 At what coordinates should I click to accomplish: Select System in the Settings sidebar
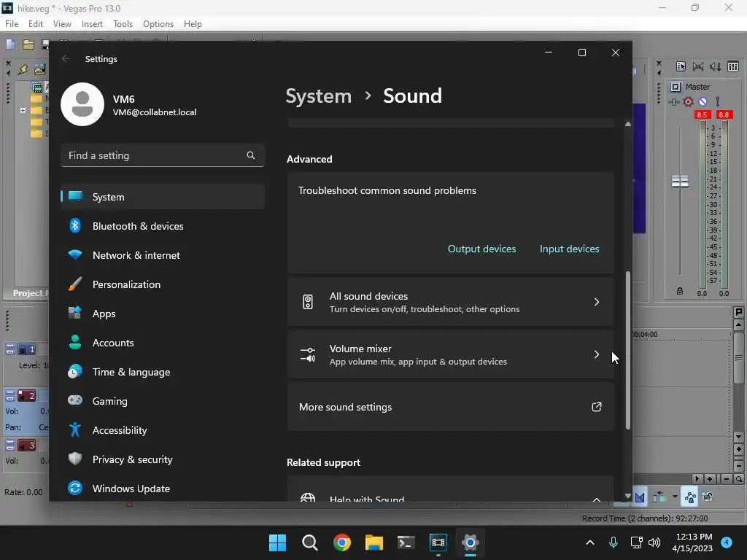163,197
